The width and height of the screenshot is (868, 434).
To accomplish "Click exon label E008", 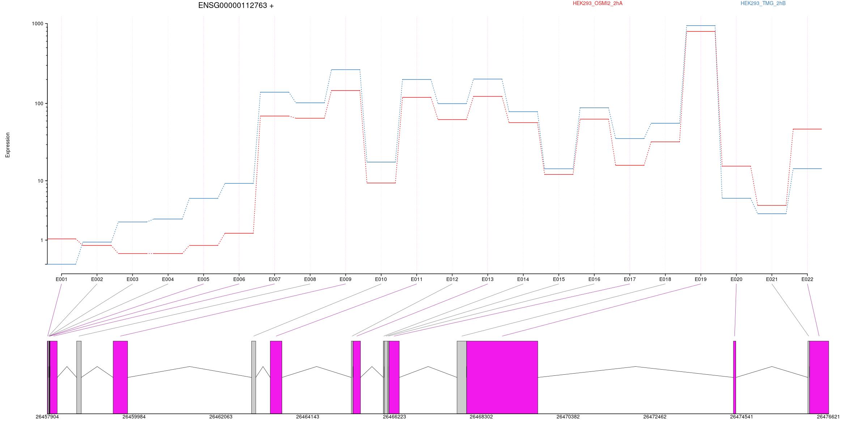I will click(x=310, y=279).
